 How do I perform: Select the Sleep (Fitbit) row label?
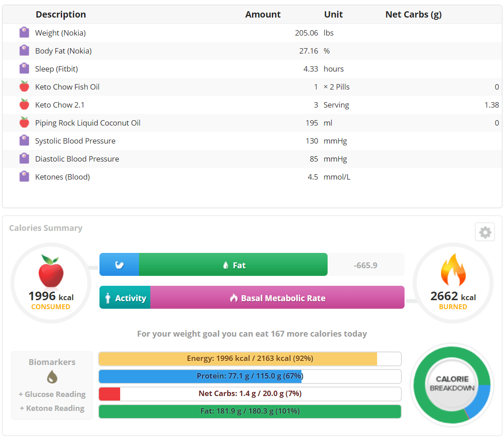[x=57, y=69]
